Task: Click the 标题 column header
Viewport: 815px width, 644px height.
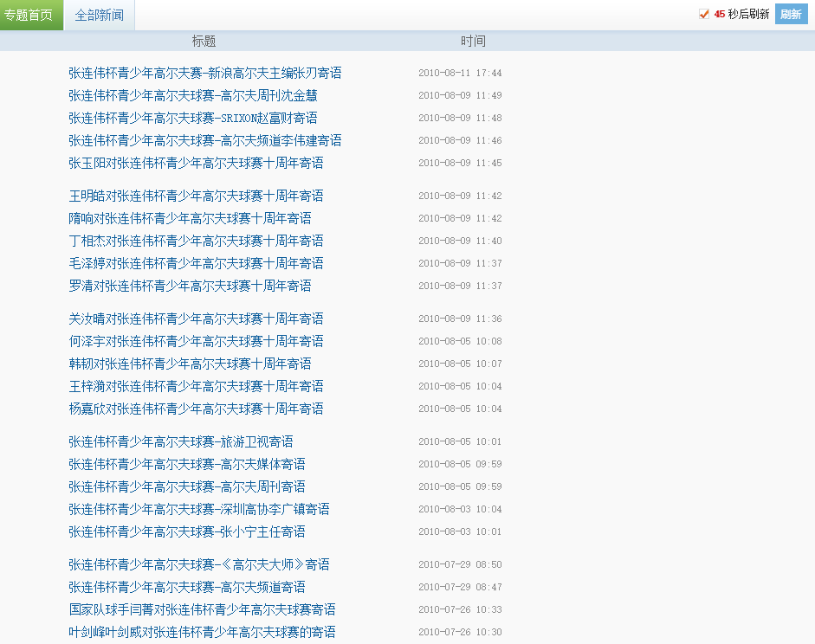Action: click(x=204, y=41)
